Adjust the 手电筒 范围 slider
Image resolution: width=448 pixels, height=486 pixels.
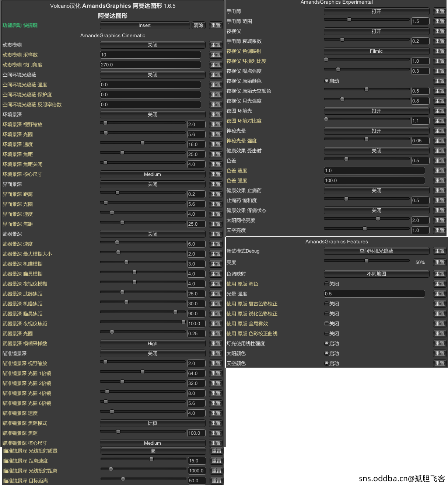coord(367,20)
